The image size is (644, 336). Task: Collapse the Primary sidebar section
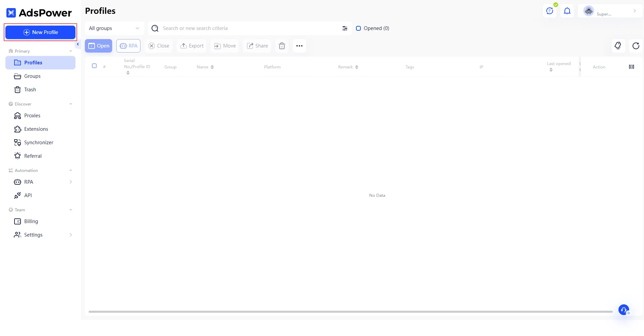coord(71,51)
